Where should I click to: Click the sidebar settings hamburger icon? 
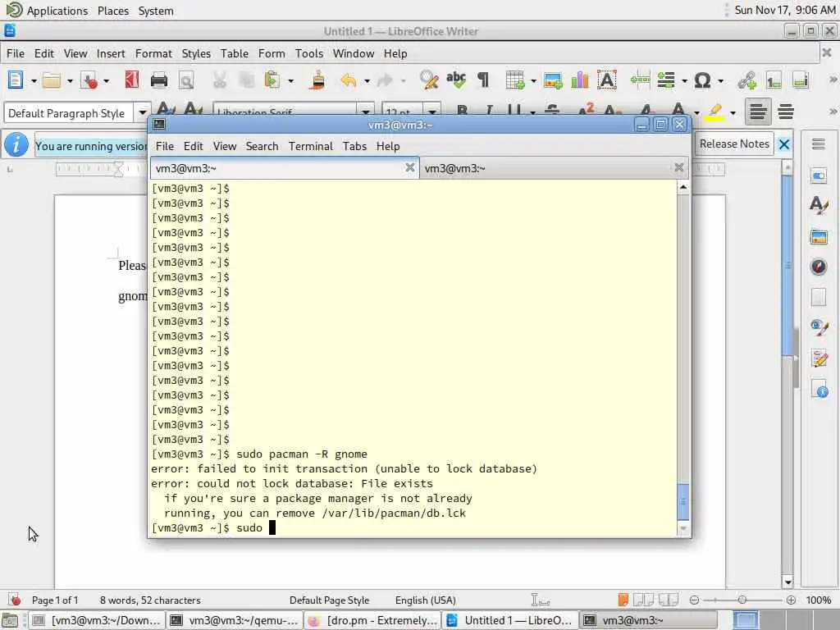coord(818,144)
